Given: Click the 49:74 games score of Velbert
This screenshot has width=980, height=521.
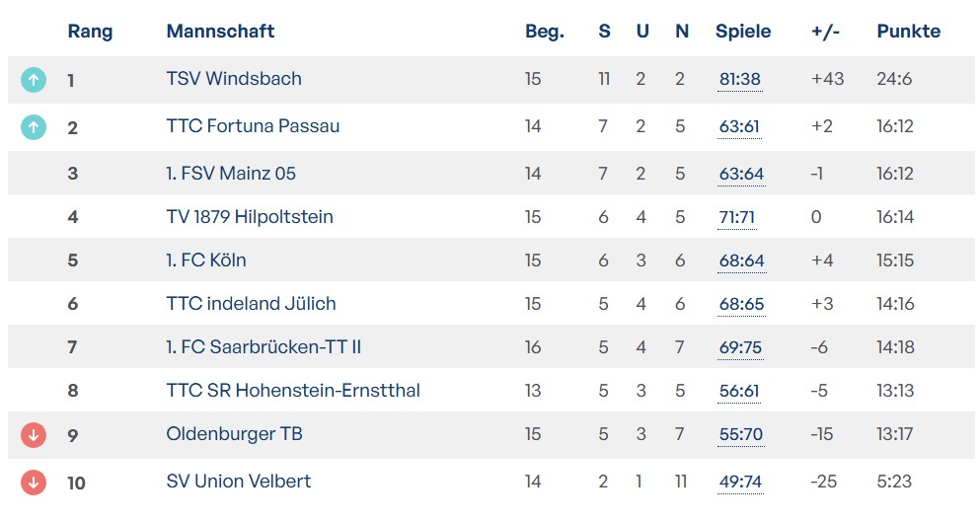Looking at the screenshot, I should click(739, 482).
